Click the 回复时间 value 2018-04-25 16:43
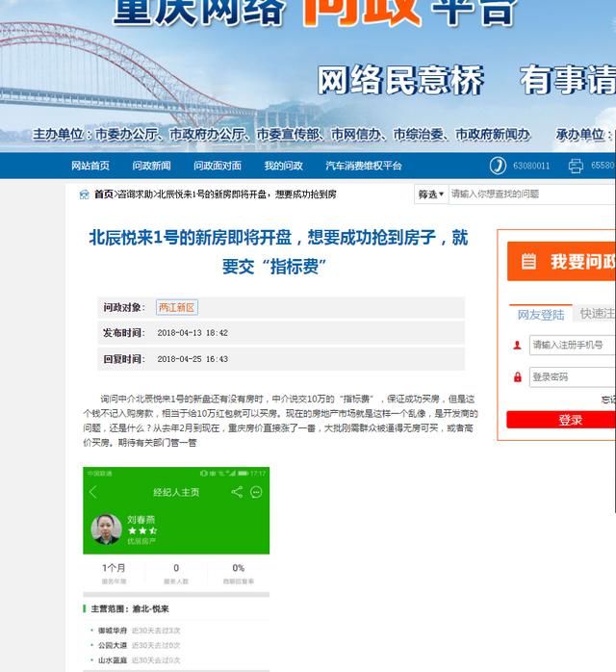 tap(192, 359)
